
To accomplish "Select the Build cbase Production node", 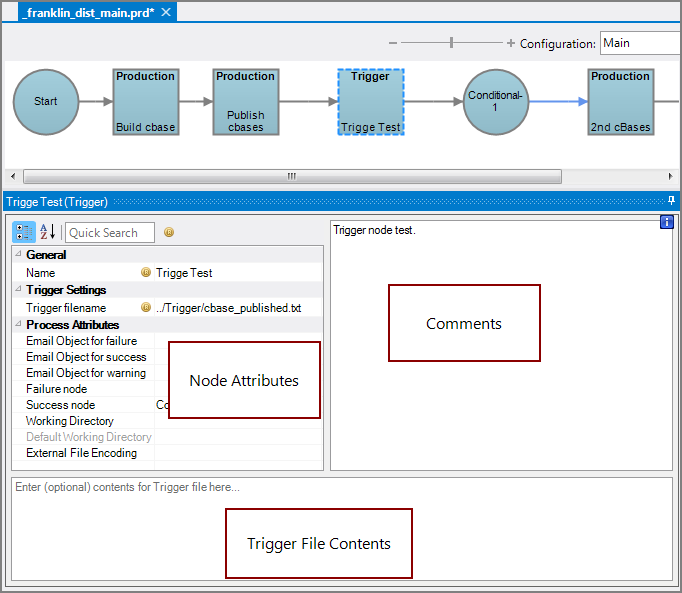I will (x=146, y=102).
